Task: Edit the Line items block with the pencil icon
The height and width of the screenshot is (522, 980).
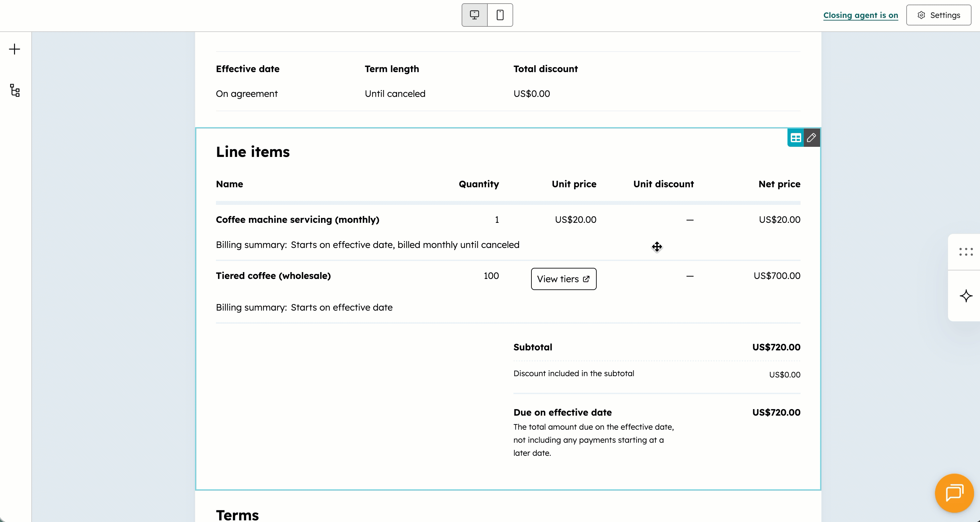Action: [x=812, y=137]
